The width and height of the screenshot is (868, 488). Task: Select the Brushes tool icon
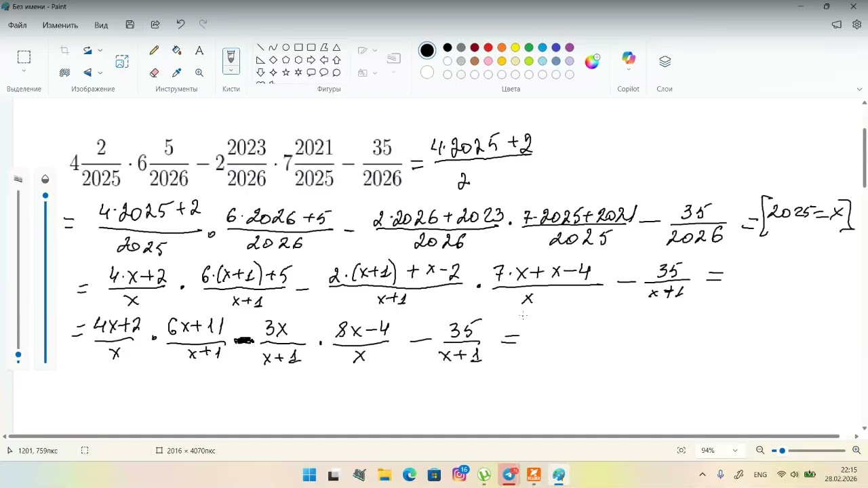tap(231, 57)
